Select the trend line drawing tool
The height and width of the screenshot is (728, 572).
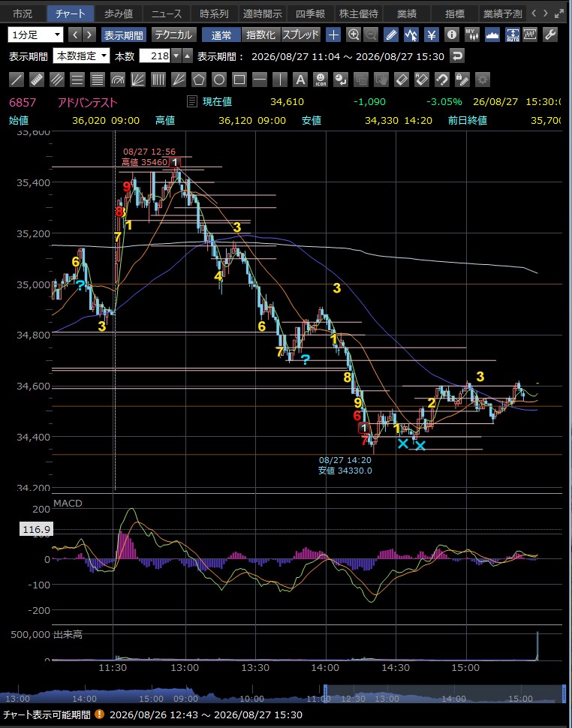tap(17, 80)
